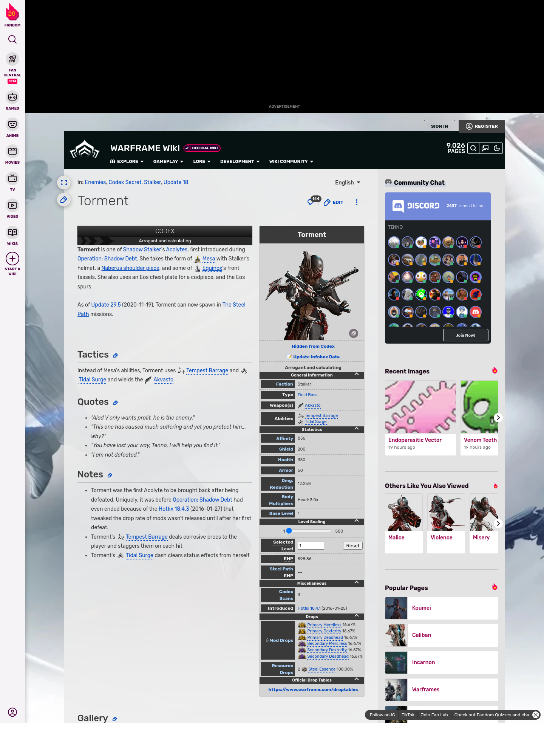Screen dimensions: 544x756
Task: Open the Explore menu
Action: point(127,161)
